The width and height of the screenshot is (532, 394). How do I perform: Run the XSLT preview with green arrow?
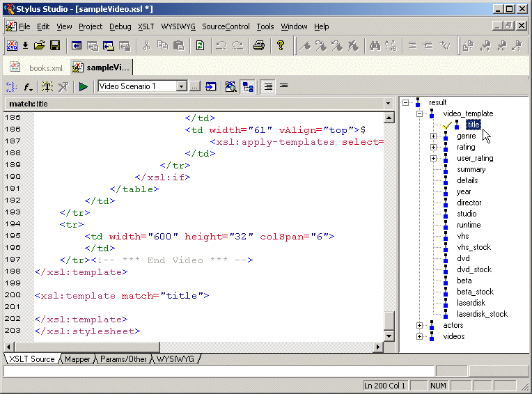pos(83,86)
